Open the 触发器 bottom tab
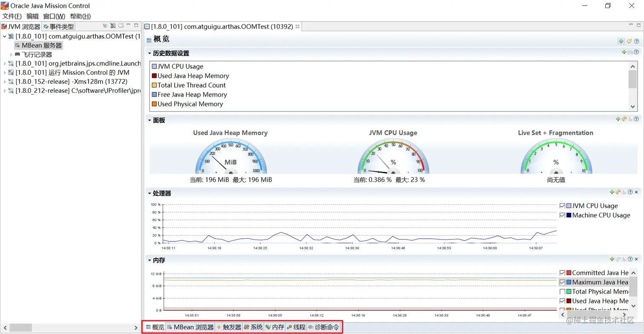The image size is (644, 334). tap(229, 327)
